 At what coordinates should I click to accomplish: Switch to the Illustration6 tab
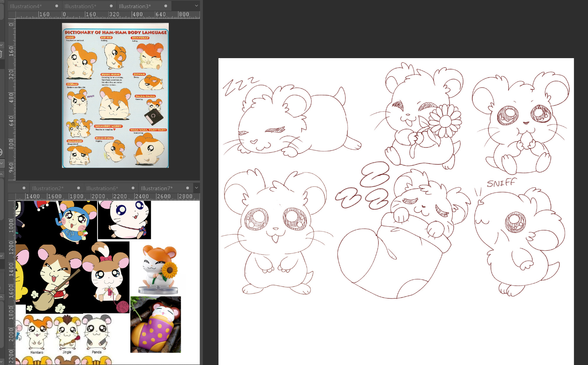[x=102, y=188]
